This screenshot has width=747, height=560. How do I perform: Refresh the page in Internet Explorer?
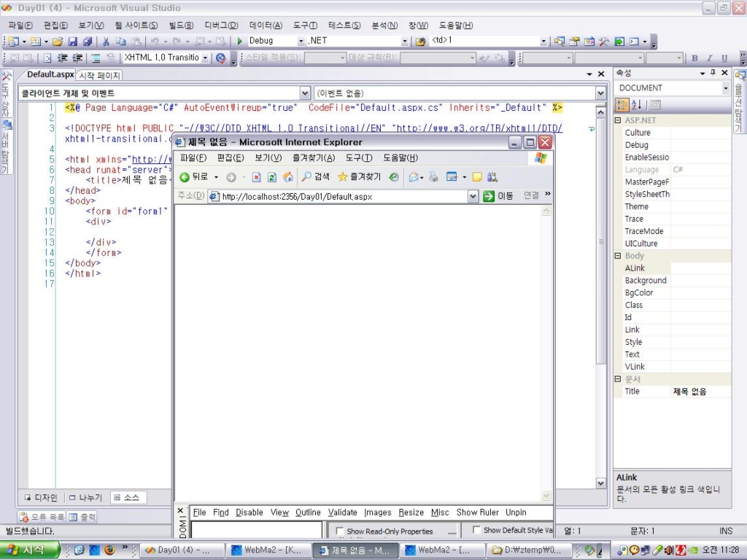271,177
